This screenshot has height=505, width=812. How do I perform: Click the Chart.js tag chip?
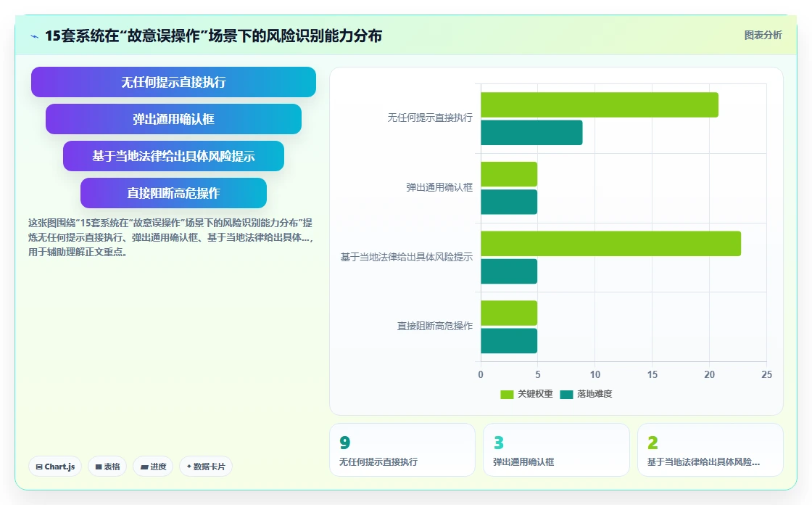55,467
